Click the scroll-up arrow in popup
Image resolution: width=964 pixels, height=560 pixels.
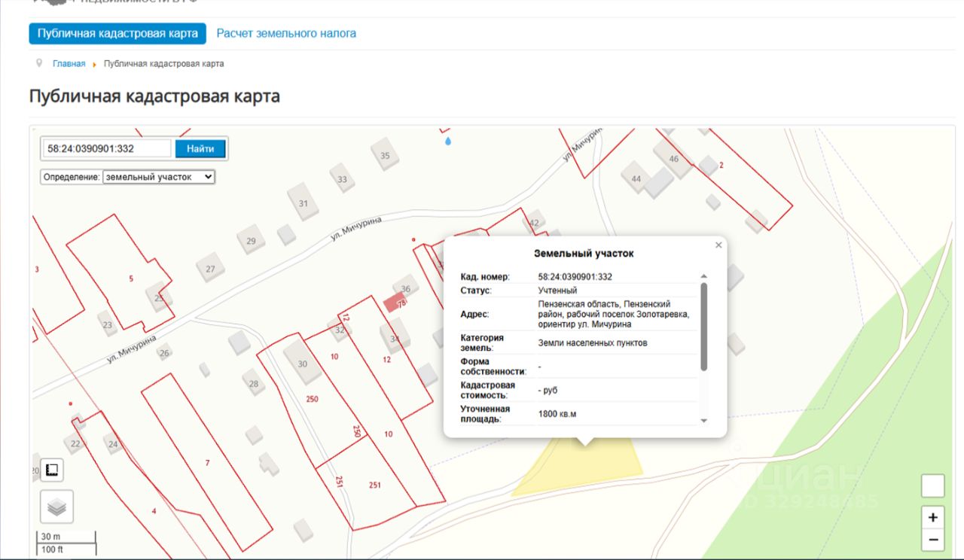pyautogui.click(x=704, y=277)
